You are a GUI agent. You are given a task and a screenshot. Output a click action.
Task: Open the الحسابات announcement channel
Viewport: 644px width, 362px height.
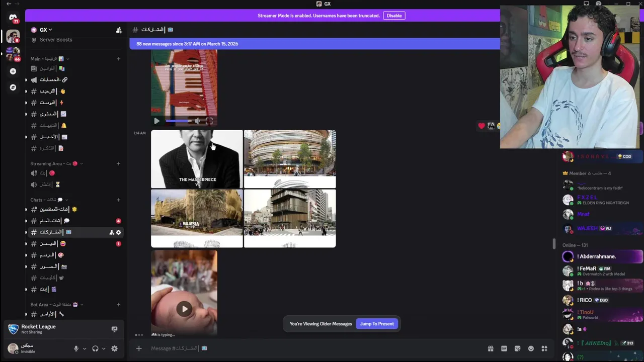click(x=74, y=79)
